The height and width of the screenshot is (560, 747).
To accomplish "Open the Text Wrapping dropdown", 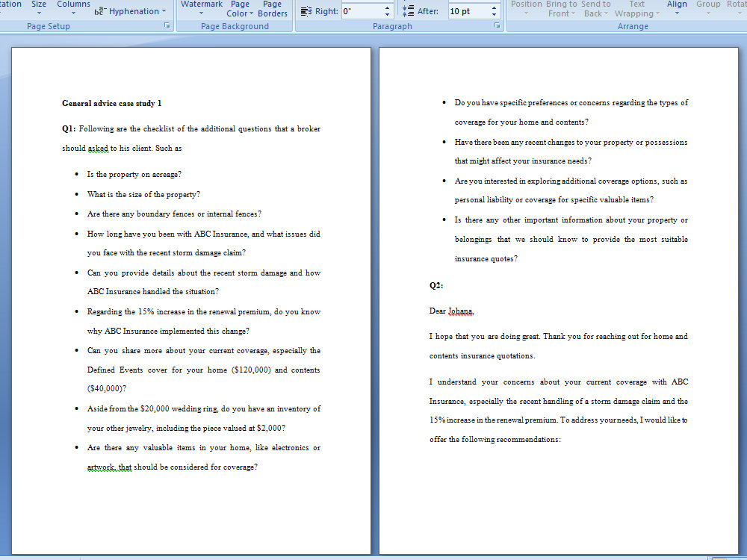I will tap(636, 9).
